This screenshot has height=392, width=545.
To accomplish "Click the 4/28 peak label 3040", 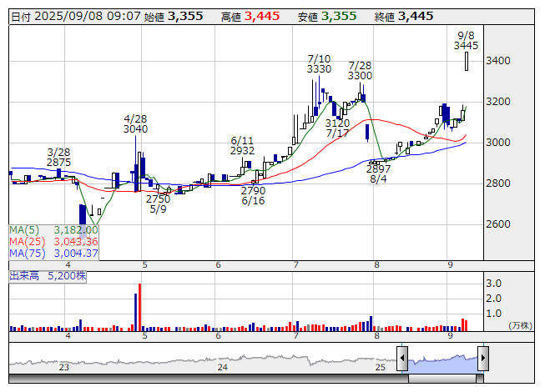I will click(135, 129).
